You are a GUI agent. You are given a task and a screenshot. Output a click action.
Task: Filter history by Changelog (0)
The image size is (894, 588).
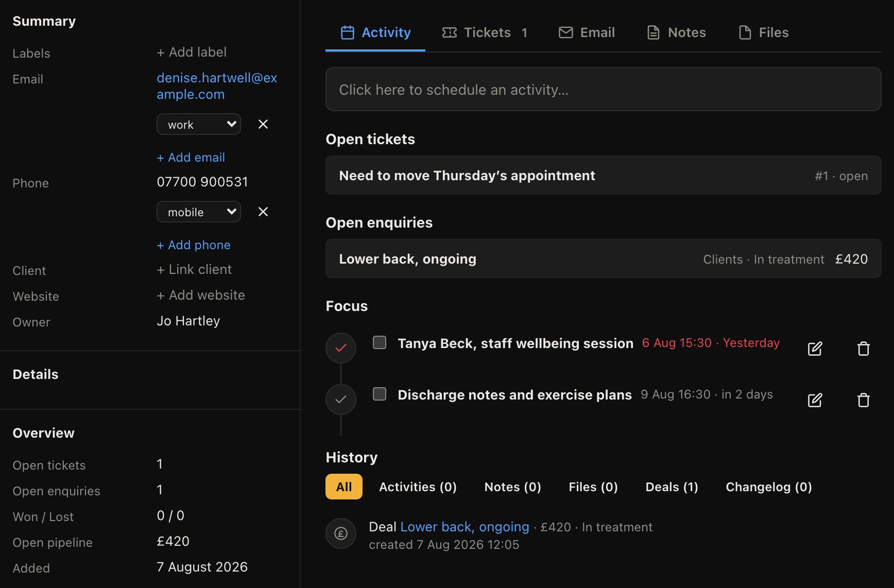[x=769, y=487]
